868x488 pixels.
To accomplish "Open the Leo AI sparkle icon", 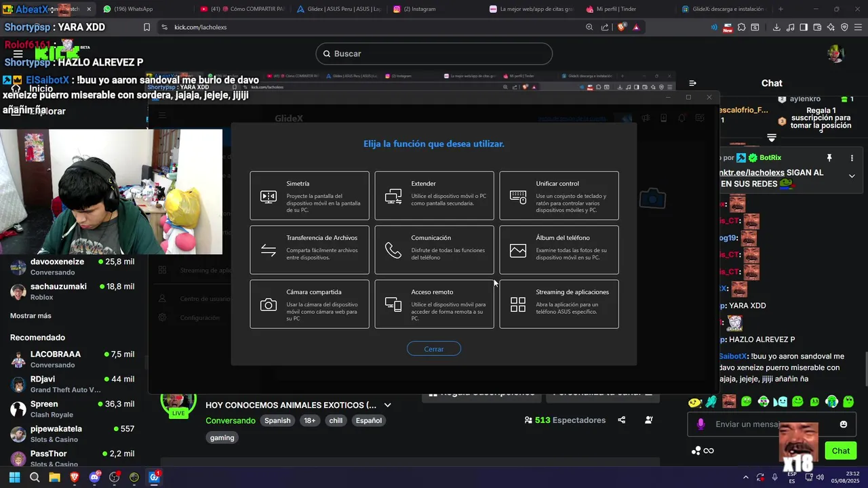I will click(831, 27).
